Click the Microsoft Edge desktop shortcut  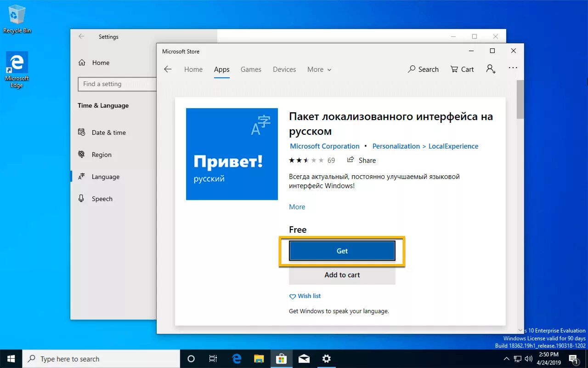click(x=17, y=69)
